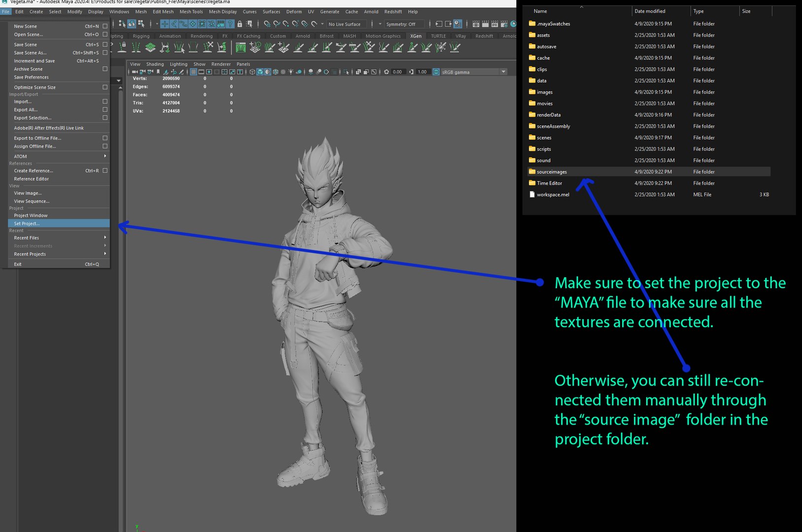Viewport: 802px width, 532px height.
Task: Expand the Recent Files submenu arrow
Action: pyautogui.click(x=105, y=237)
